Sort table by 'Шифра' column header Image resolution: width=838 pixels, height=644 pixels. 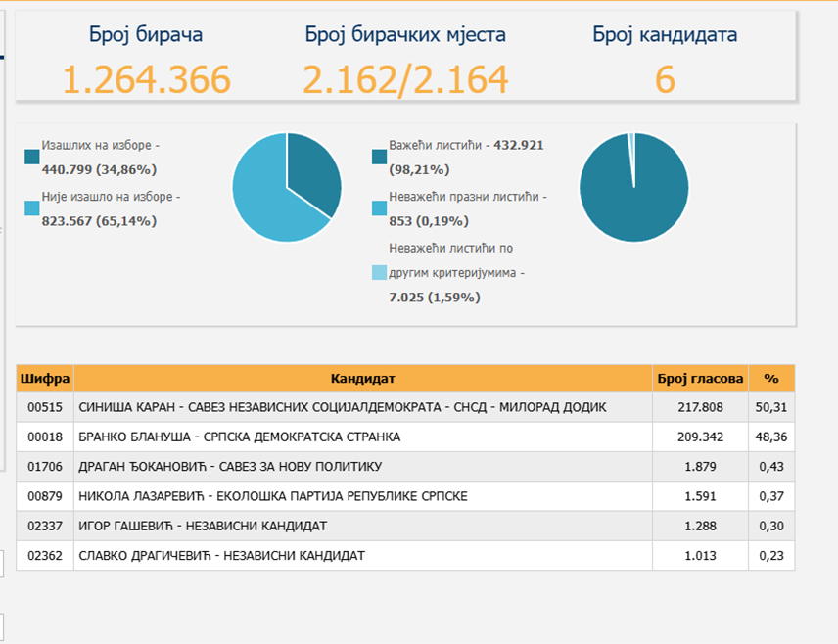pyautogui.click(x=45, y=378)
